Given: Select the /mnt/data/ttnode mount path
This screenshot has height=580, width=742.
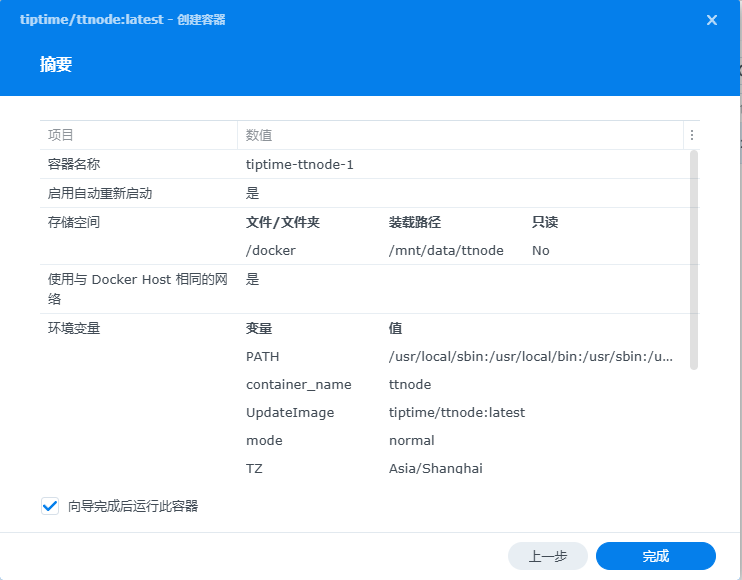Looking at the screenshot, I should tap(446, 250).
